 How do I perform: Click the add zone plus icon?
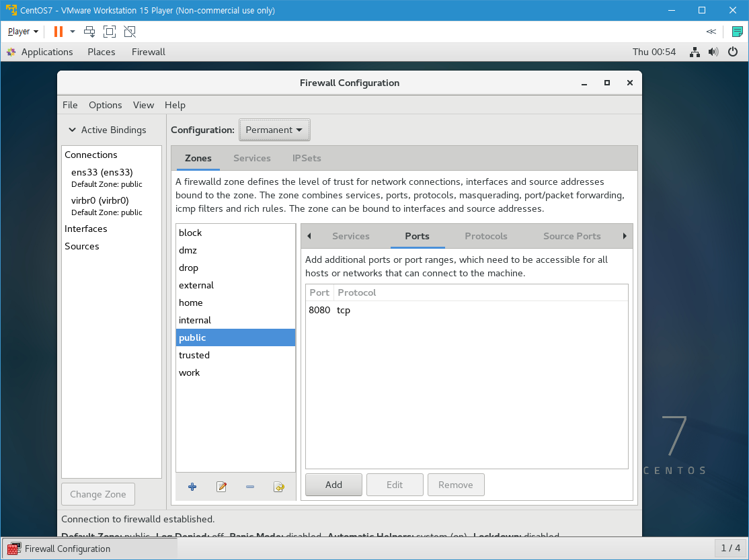pos(192,487)
